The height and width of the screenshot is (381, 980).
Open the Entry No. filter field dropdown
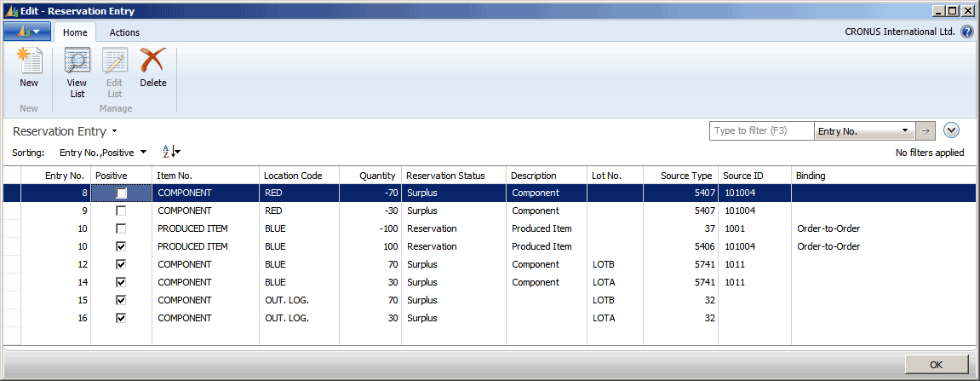pos(904,131)
